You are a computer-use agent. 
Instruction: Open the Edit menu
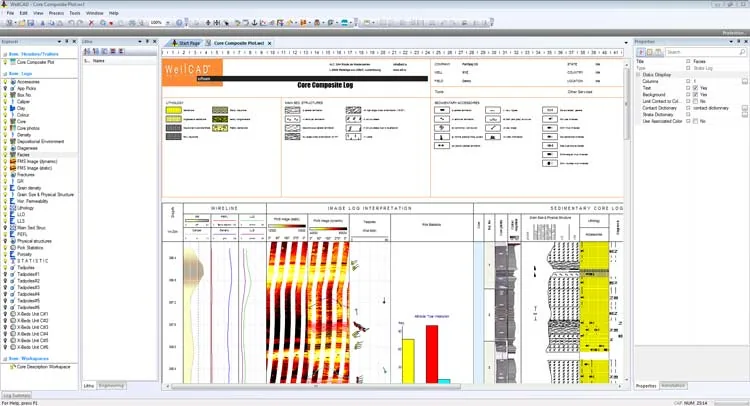23,13
